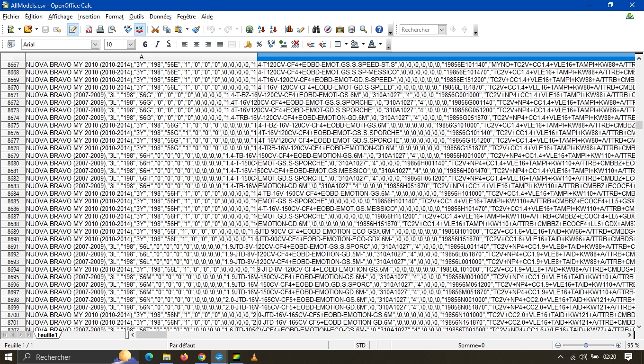Expand the New document dropdown arrow

click(19, 29)
